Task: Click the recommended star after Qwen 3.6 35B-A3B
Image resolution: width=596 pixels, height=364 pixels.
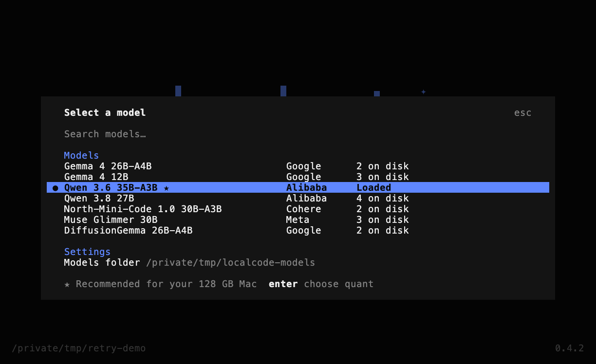Action: pyautogui.click(x=167, y=188)
